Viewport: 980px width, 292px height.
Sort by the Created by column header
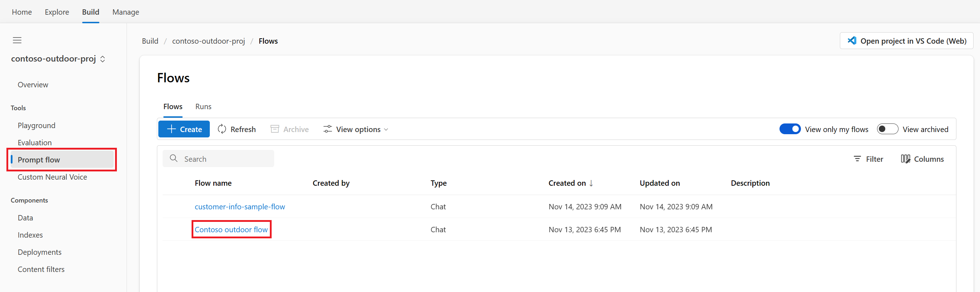click(331, 183)
